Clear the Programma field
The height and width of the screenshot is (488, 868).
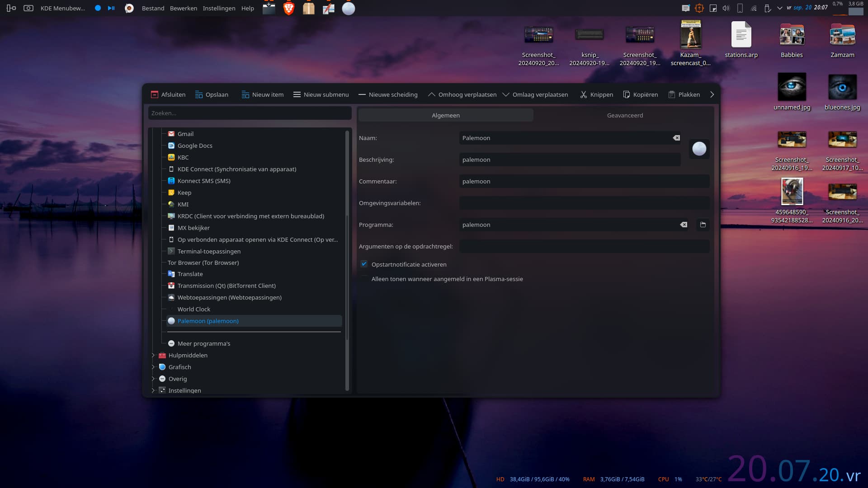click(684, 225)
